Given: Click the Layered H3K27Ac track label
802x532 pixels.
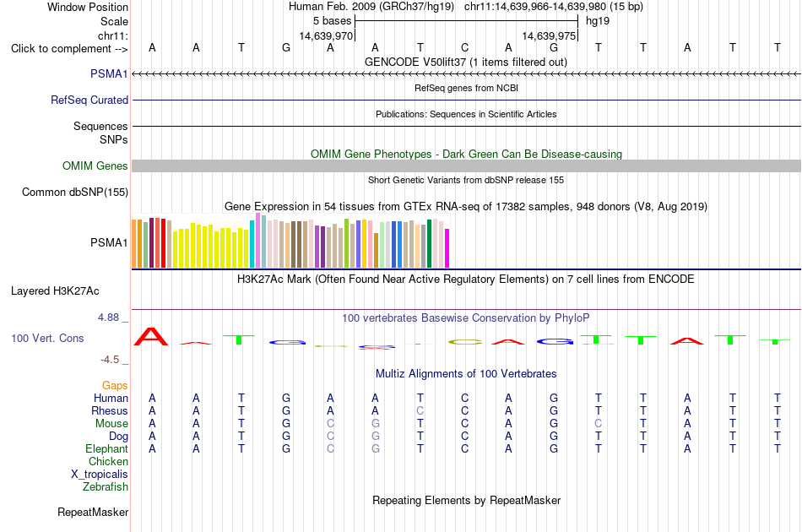Looking at the screenshot, I should [x=55, y=291].
